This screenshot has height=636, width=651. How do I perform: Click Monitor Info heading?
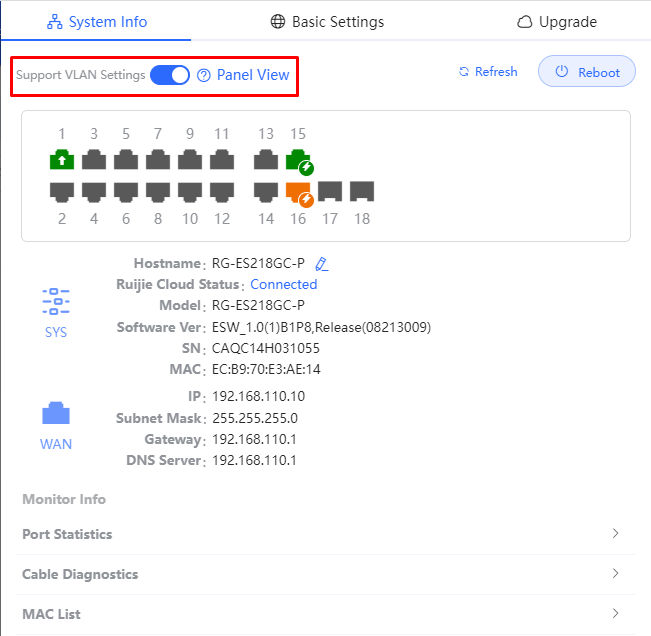(64, 499)
